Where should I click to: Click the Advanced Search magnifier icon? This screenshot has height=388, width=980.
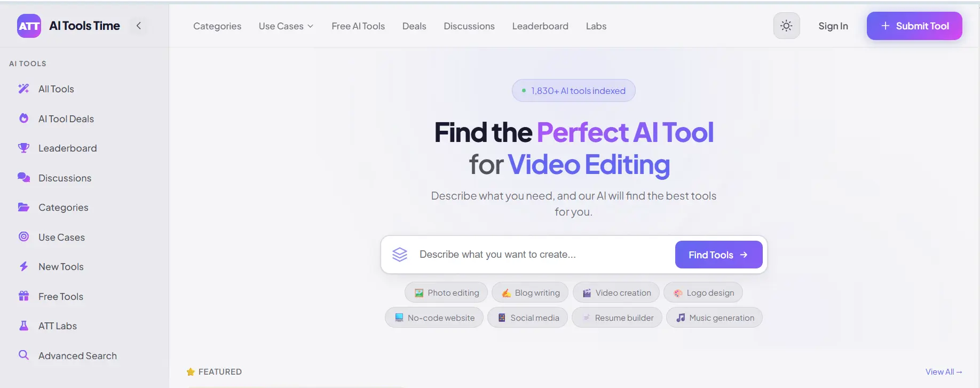pos(23,355)
